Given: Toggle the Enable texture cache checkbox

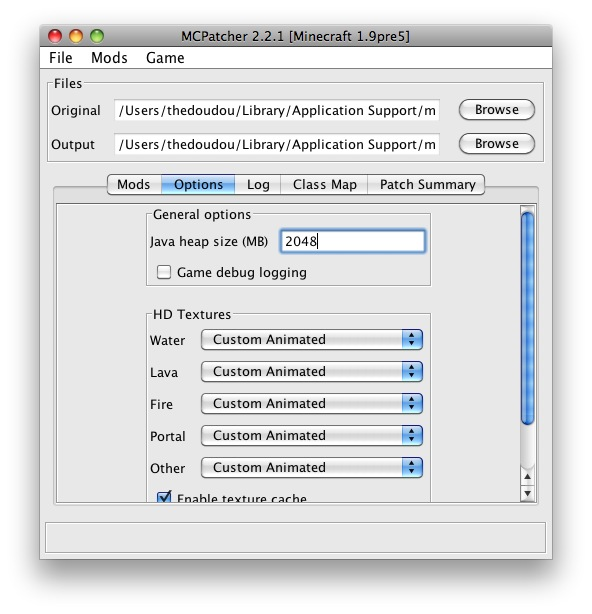Looking at the screenshot, I should tap(164, 497).
